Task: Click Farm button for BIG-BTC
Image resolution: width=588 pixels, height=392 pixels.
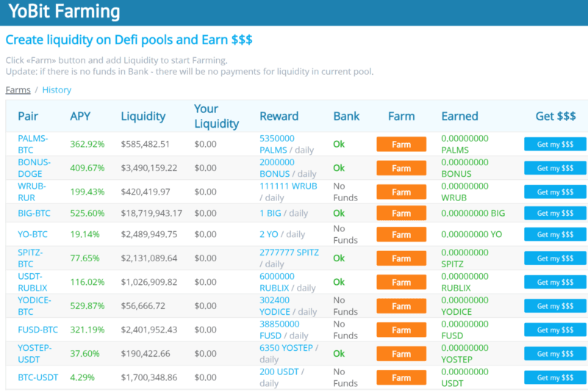Action: 401,213
